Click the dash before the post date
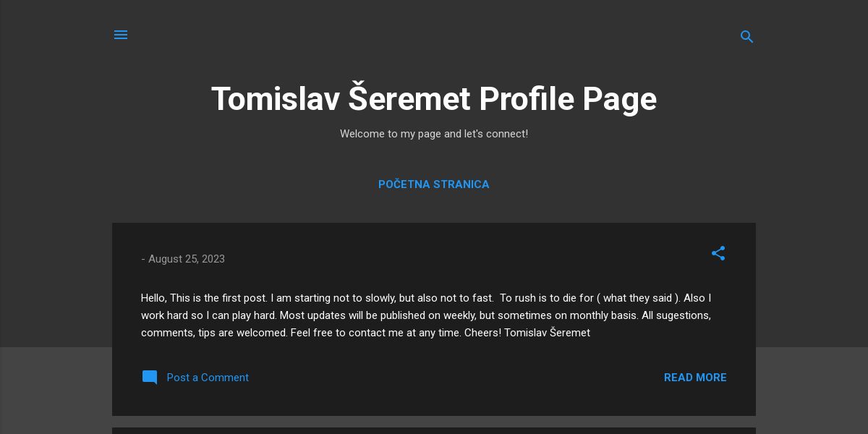 click(x=143, y=259)
